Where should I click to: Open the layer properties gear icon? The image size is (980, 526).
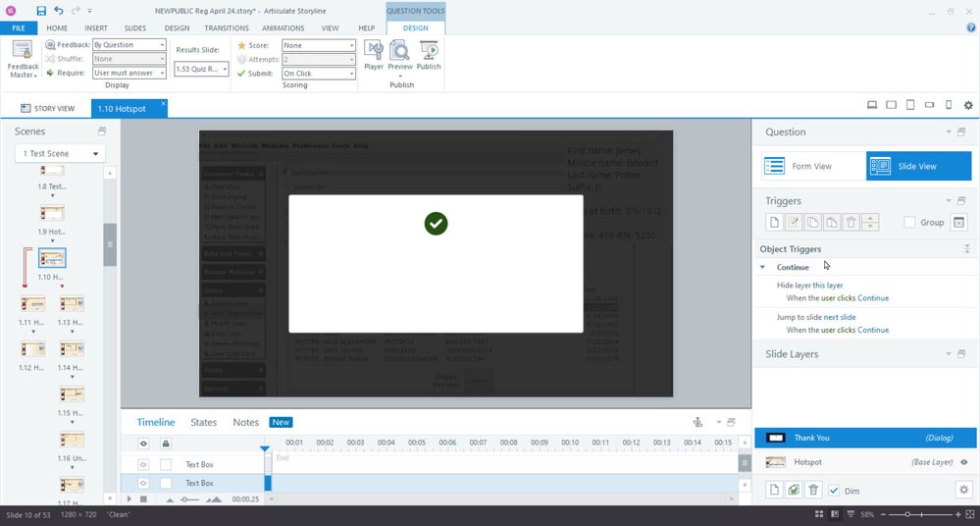[962, 490]
